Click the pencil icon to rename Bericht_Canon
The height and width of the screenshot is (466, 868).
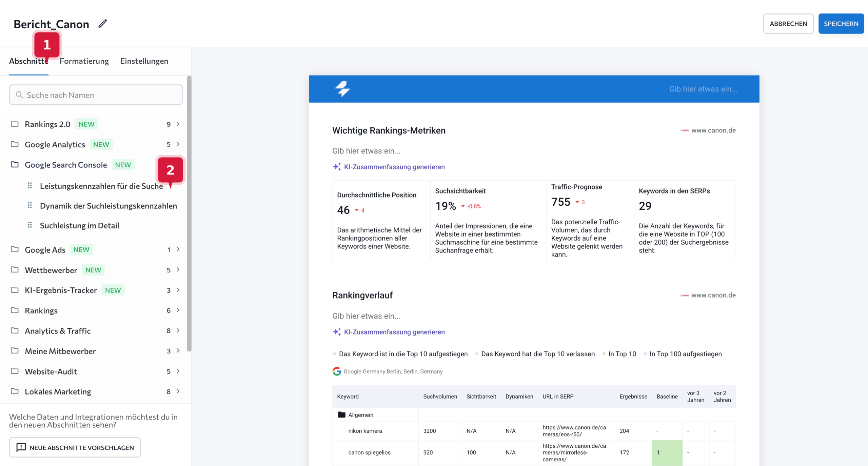point(102,24)
